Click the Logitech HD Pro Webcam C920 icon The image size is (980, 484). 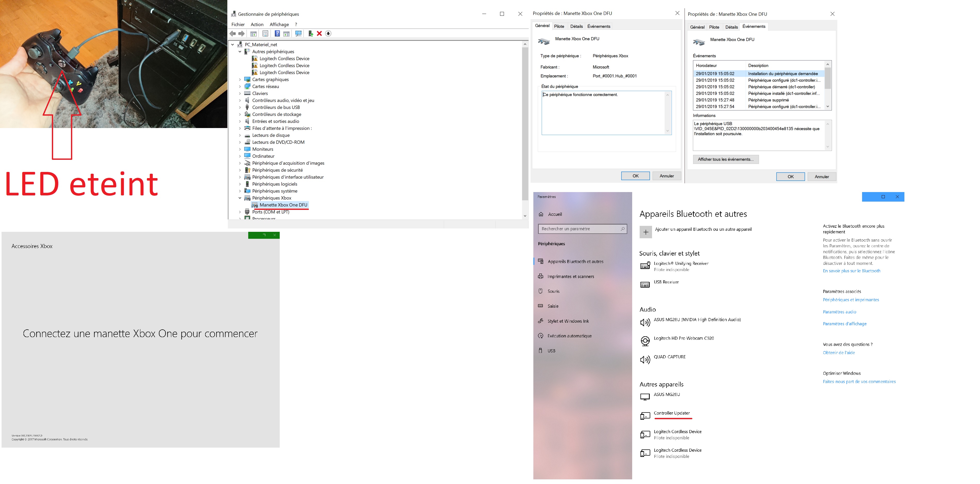tap(645, 341)
